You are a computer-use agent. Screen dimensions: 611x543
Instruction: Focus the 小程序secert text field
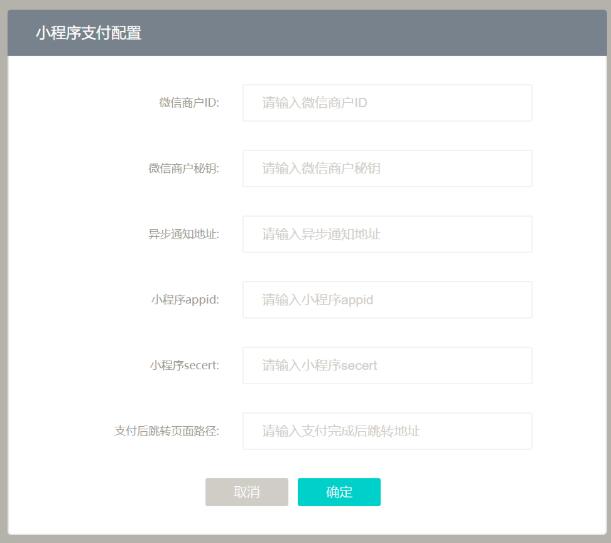(387, 365)
